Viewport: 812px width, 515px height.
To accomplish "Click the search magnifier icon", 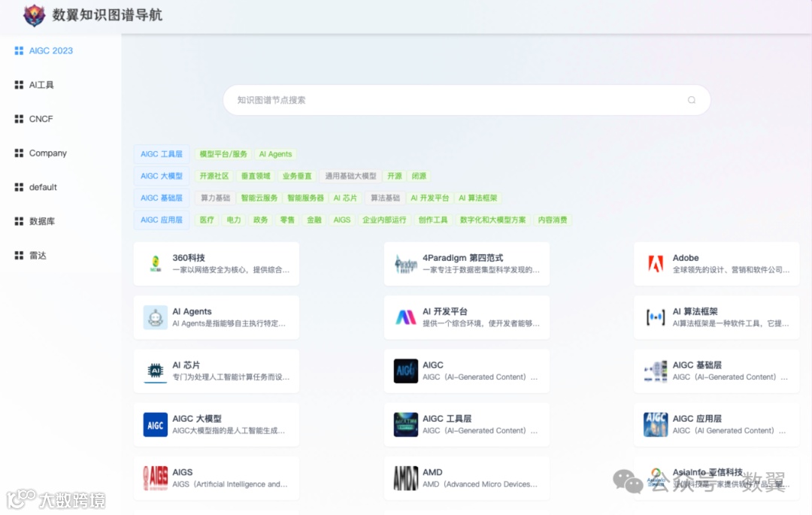I will pyautogui.click(x=692, y=100).
